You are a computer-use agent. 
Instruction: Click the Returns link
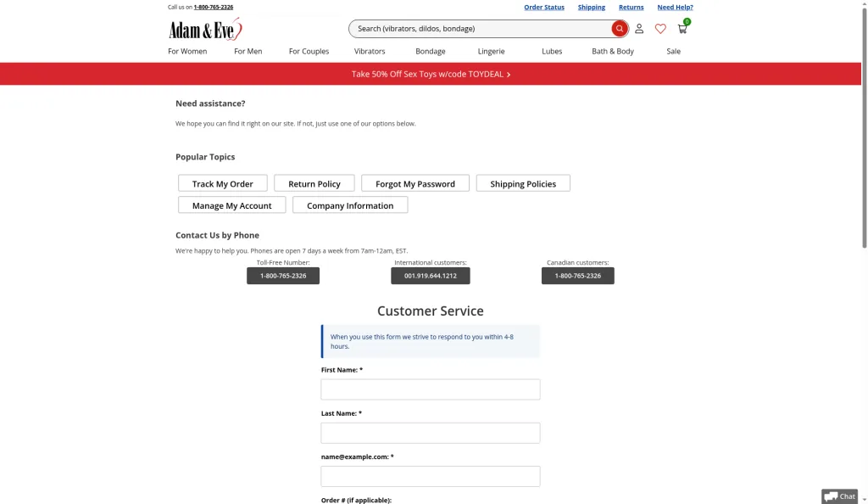(x=631, y=7)
